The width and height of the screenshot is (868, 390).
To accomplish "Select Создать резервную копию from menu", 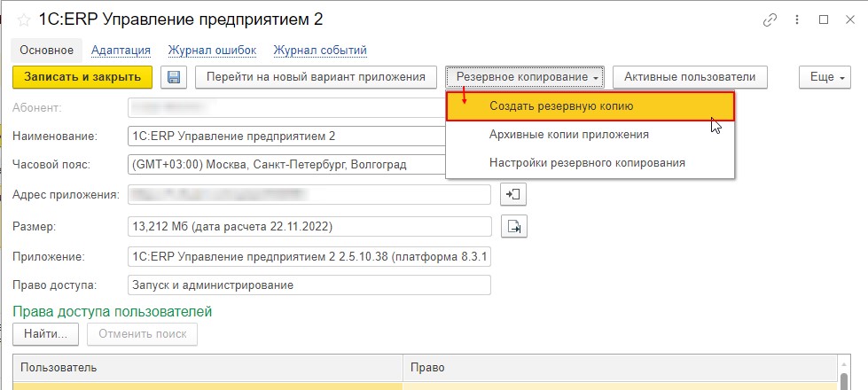I will coord(590,106).
